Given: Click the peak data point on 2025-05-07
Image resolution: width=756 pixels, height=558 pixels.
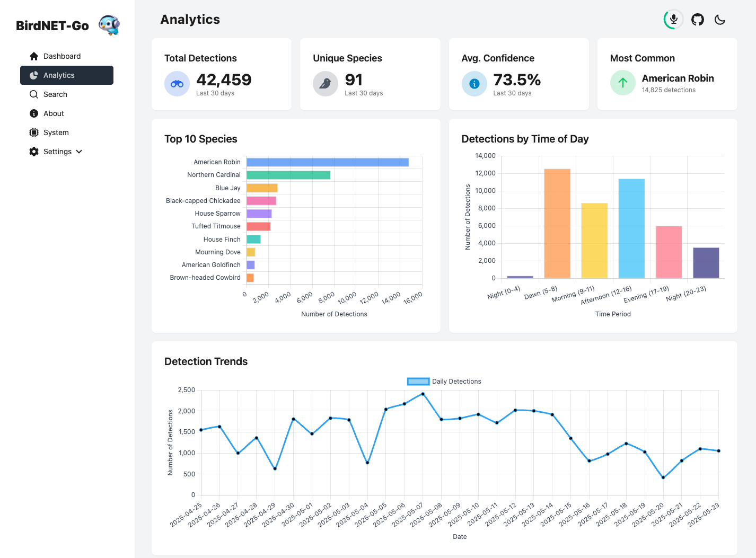Looking at the screenshot, I should click(x=423, y=394).
